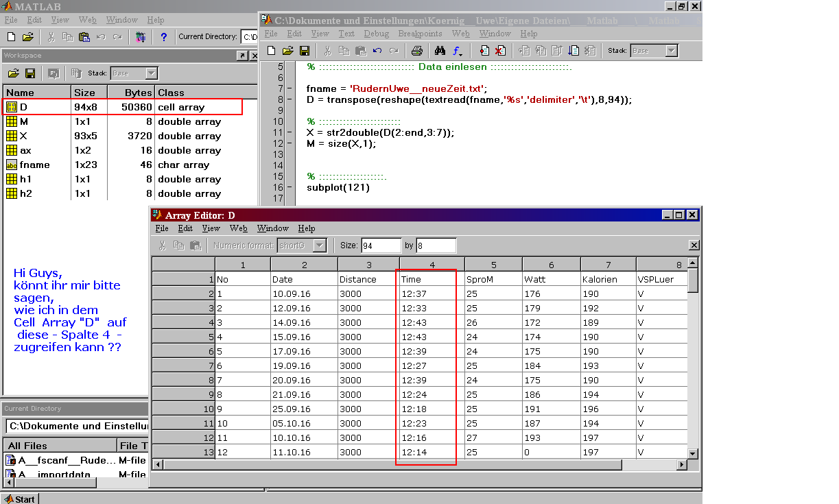This screenshot has height=504, width=839.
Task: Click the Start button at bottom left
Action: 20,499
